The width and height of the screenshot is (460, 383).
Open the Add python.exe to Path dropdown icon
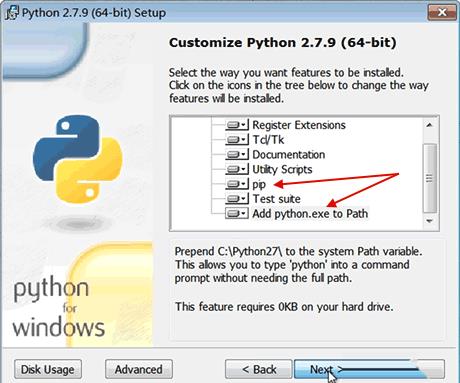[237, 214]
